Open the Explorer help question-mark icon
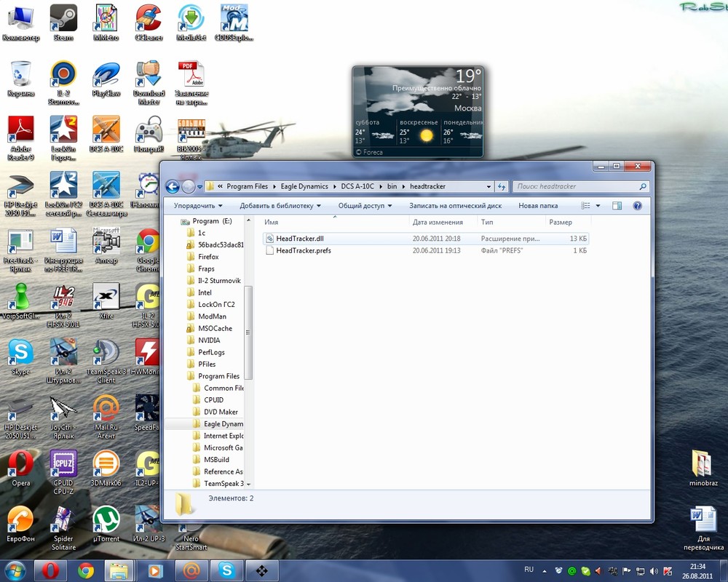This screenshot has height=582, width=728. point(638,206)
